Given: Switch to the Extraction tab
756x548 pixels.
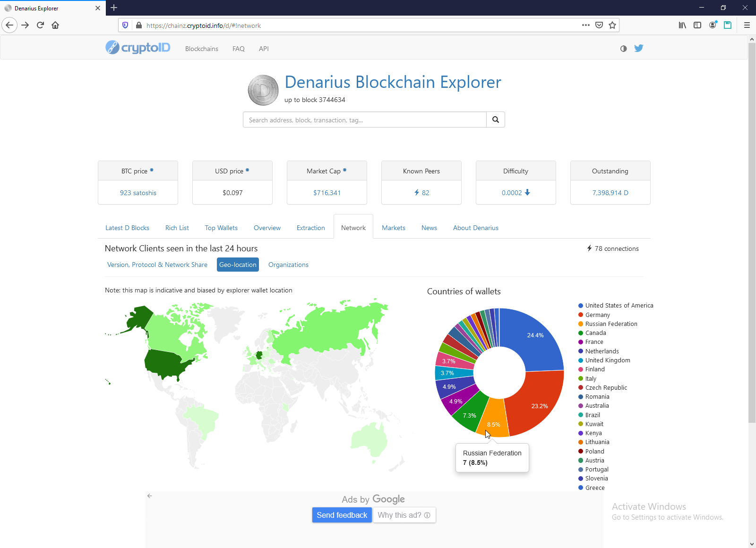Looking at the screenshot, I should tap(311, 228).
